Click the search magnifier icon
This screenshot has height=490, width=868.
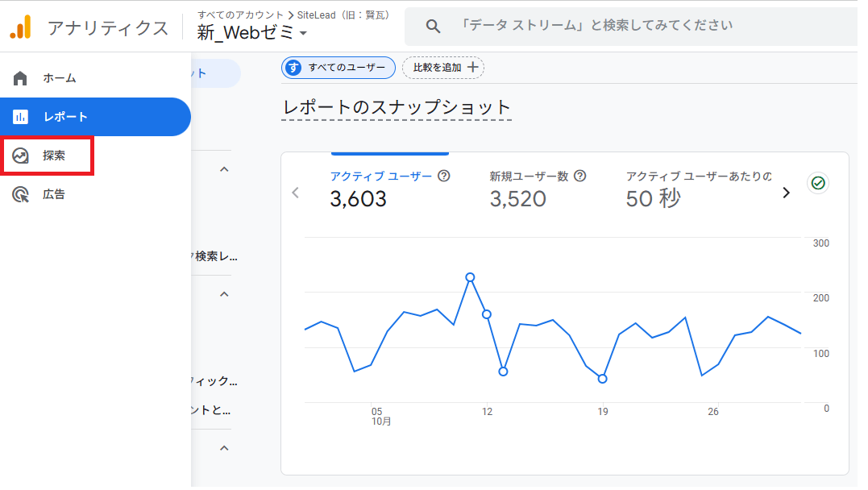[433, 25]
